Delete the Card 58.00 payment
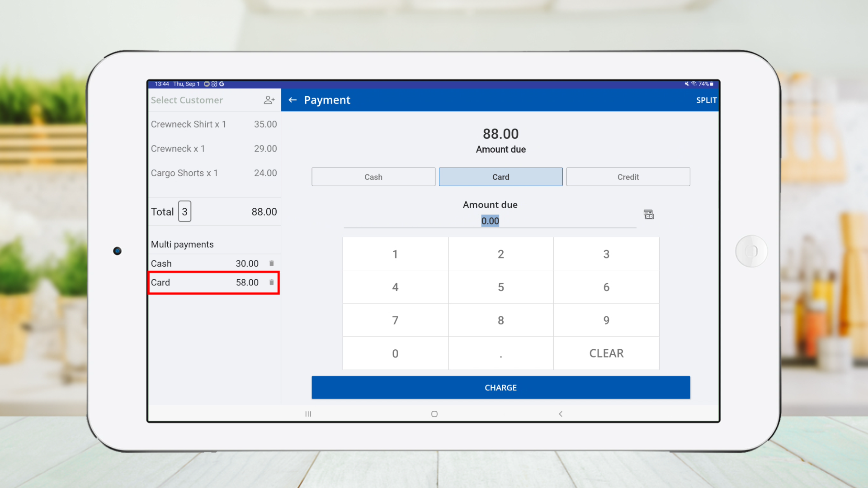868x488 pixels. pos(272,282)
